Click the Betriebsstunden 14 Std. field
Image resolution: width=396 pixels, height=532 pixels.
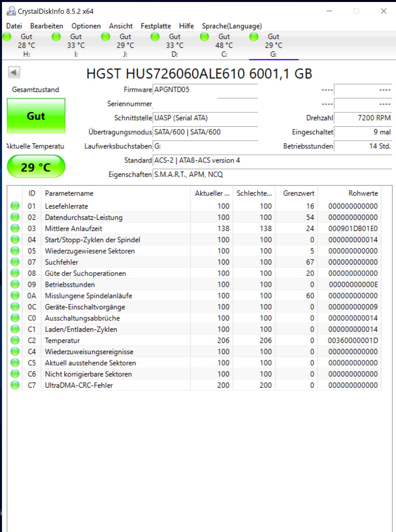(363, 146)
